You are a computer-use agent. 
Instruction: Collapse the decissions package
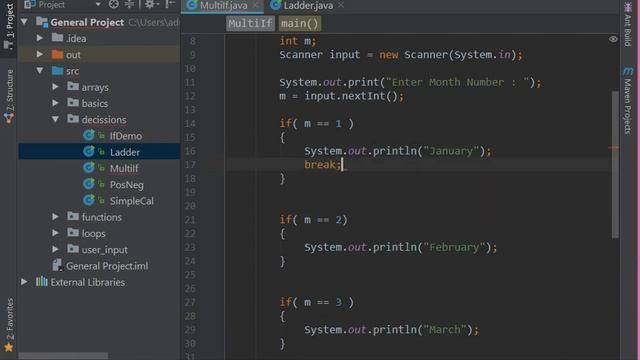click(56, 119)
